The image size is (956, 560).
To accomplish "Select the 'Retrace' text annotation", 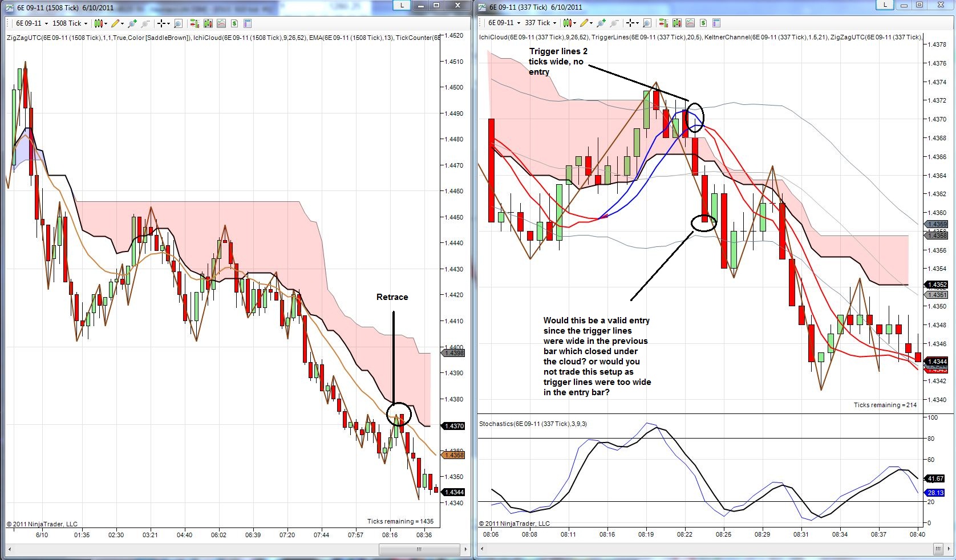I will (x=392, y=297).
